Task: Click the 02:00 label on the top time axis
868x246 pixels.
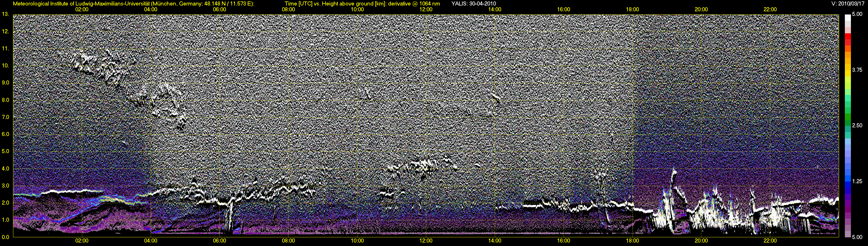Action: coord(82,10)
